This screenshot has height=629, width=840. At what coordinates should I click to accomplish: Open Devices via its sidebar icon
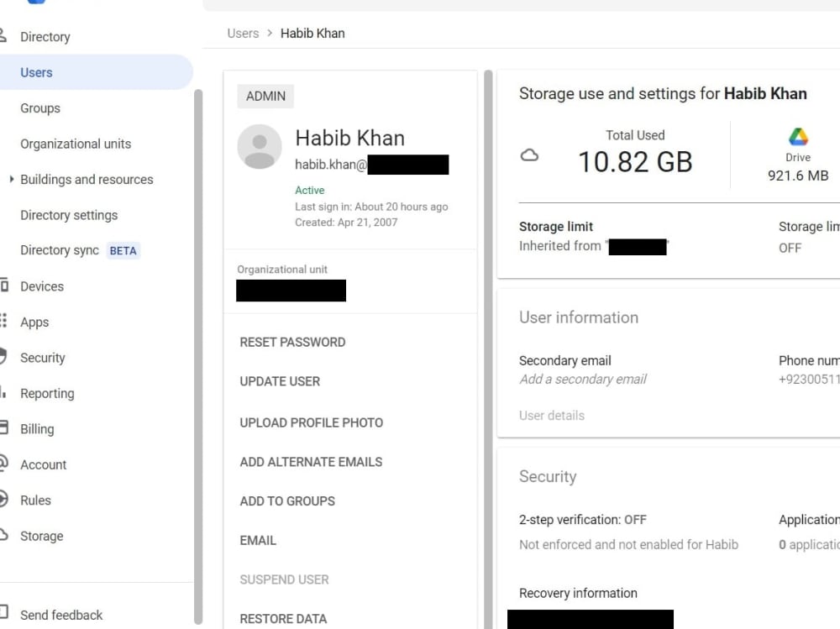coord(3,285)
